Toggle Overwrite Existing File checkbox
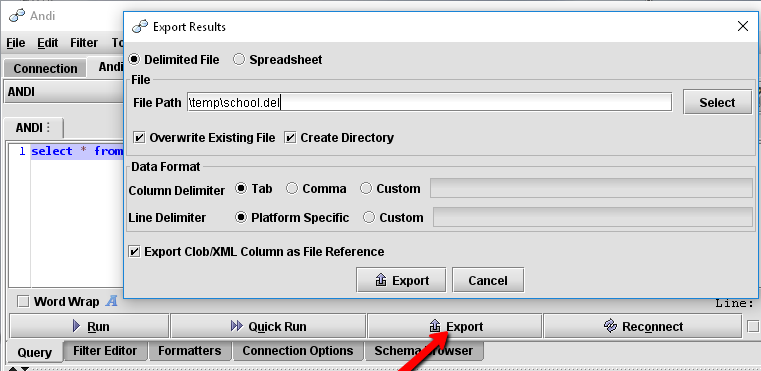This screenshot has height=371, width=761. [139, 138]
